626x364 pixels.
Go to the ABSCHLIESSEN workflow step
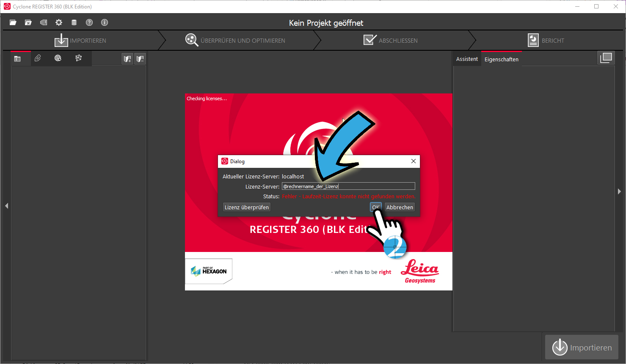(x=391, y=41)
